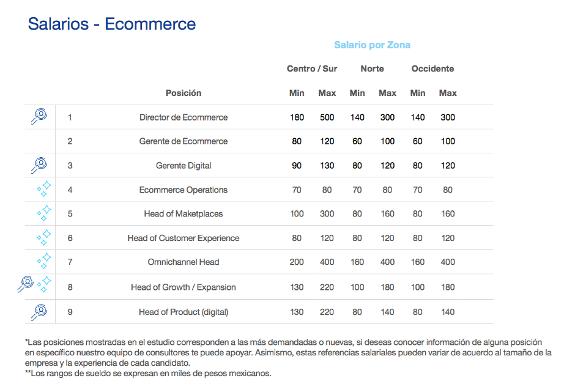
Task: Click the Norte zone column header
Action: [372, 68]
